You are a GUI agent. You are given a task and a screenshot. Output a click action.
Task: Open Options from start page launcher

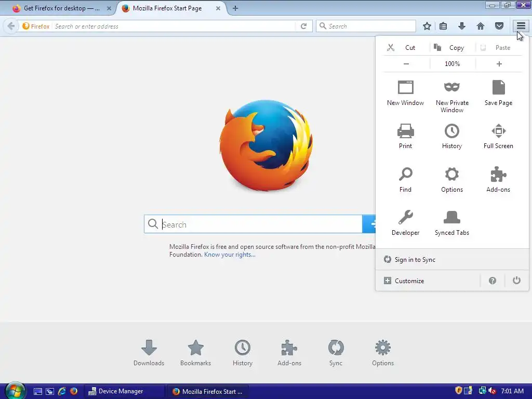[383, 353]
